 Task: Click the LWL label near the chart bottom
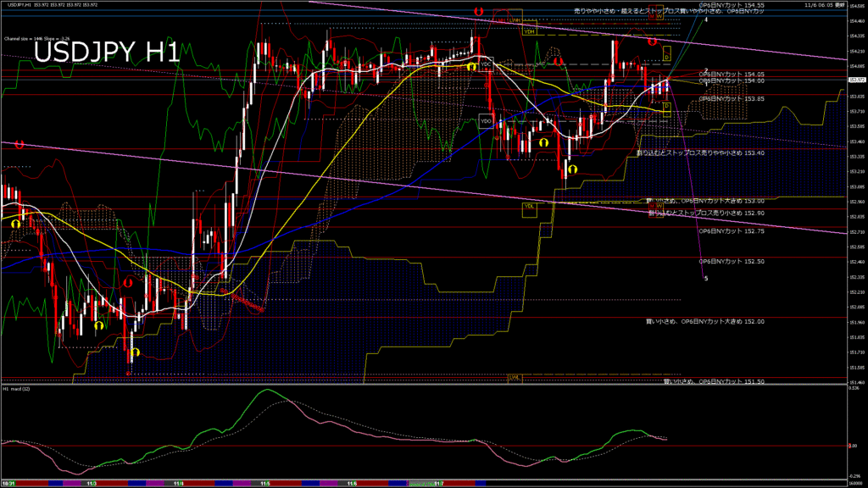click(x=513, y=377)
